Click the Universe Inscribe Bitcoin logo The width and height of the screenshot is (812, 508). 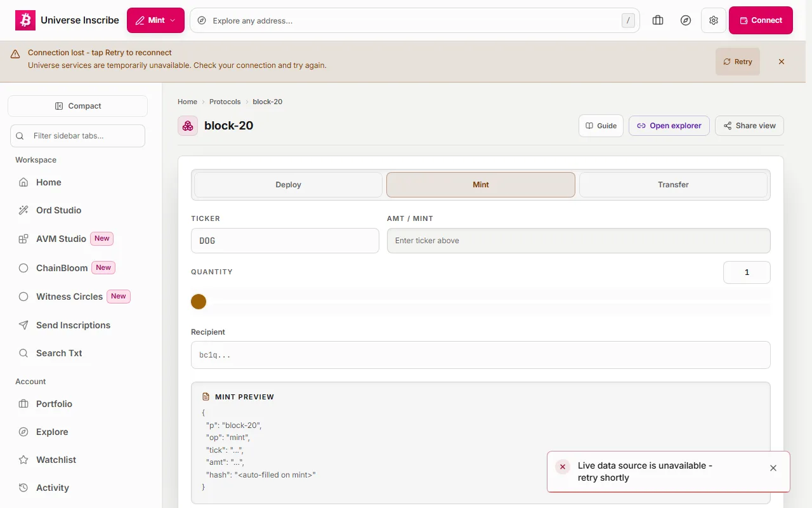coord(25,20)
